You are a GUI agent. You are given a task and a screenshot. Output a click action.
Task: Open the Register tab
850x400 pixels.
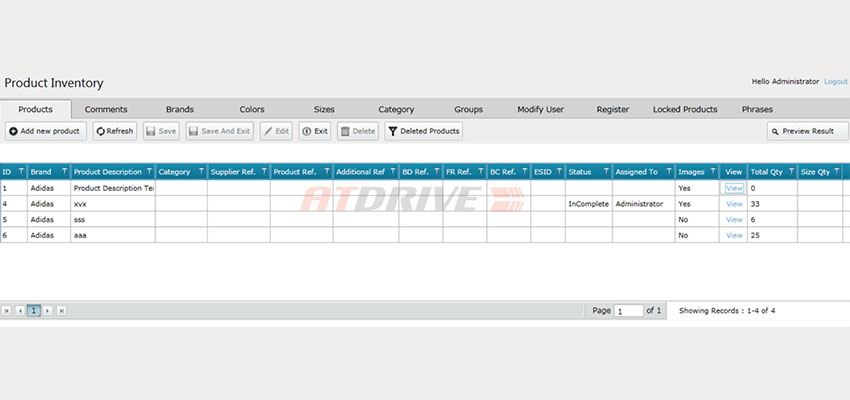tap(613, 109)
